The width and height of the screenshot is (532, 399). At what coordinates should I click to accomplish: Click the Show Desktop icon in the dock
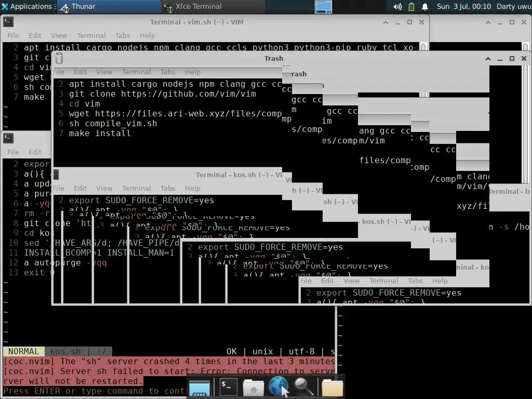tap(199, 388)
